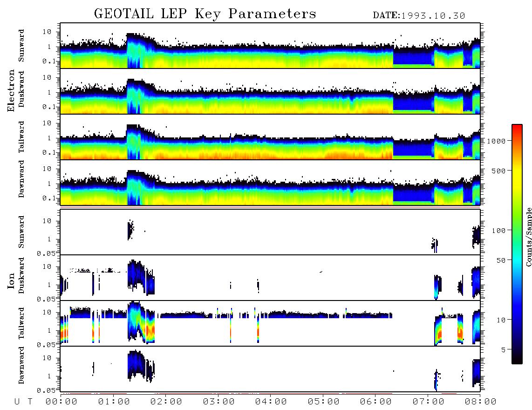This screenshot has width=532, height=410.
Task: Click the '0.05' tick of Ion Sunward panel
Action: pos(46,253)
